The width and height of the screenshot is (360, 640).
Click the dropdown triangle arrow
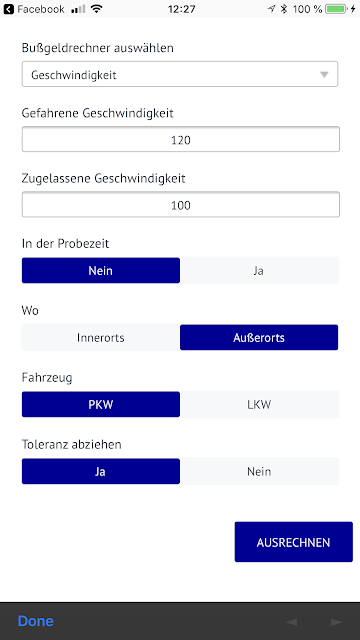click(324, 75)
